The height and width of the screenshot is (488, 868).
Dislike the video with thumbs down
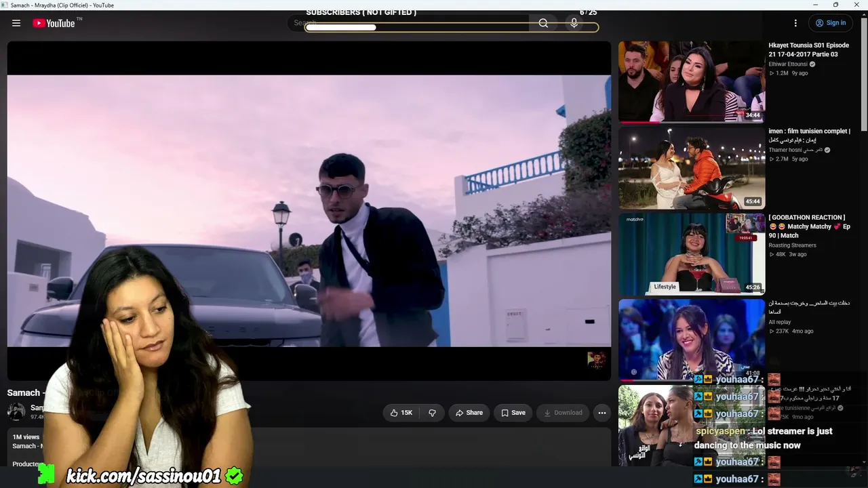[x=432, y=413]
